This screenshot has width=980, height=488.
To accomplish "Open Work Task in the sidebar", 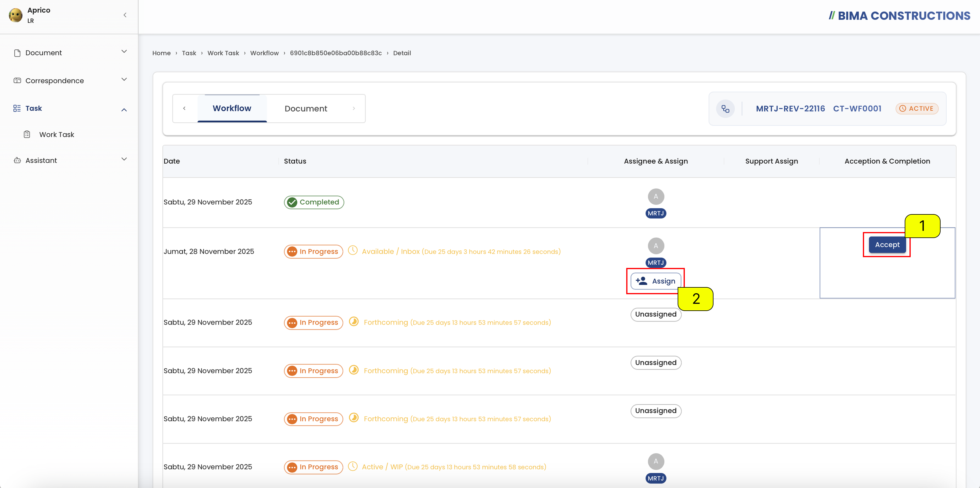I will tap(56, 134).
